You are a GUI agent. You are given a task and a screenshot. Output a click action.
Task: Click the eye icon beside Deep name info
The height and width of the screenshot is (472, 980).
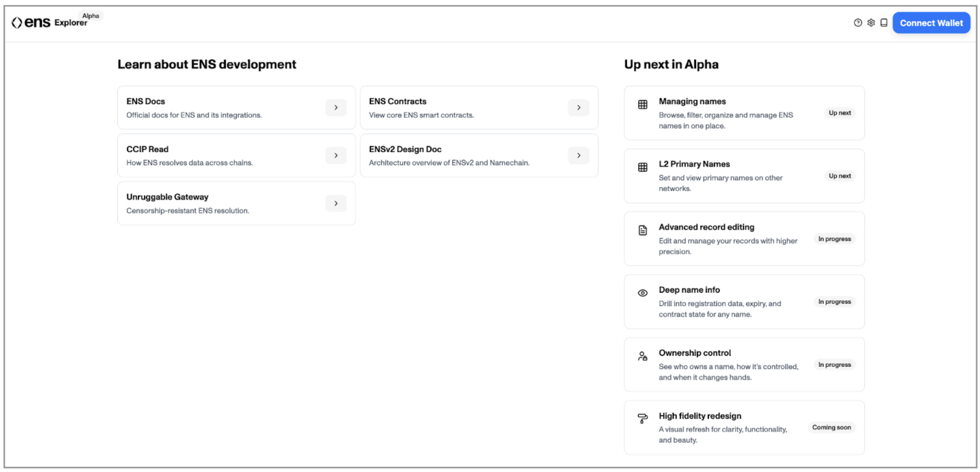point(642,293)
